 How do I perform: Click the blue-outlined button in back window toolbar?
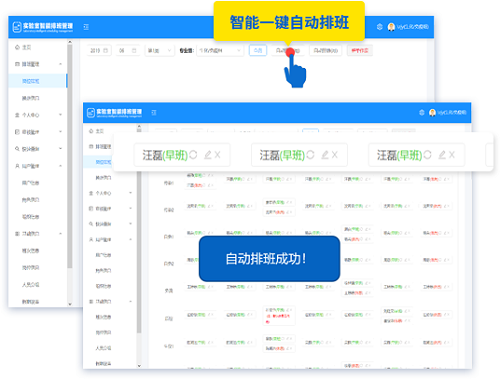pyautogui.click(x=258, y=50)
